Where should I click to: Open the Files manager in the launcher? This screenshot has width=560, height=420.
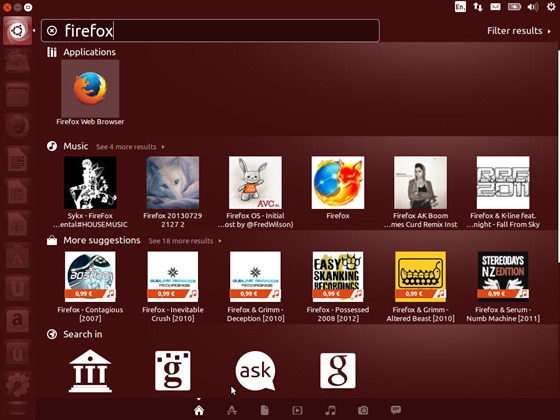[17, 95]
